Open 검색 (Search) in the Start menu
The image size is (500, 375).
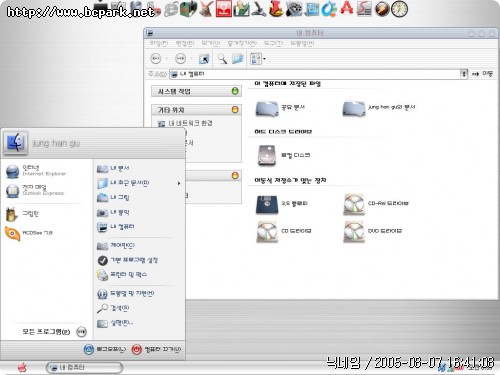(x=113, y=308)
